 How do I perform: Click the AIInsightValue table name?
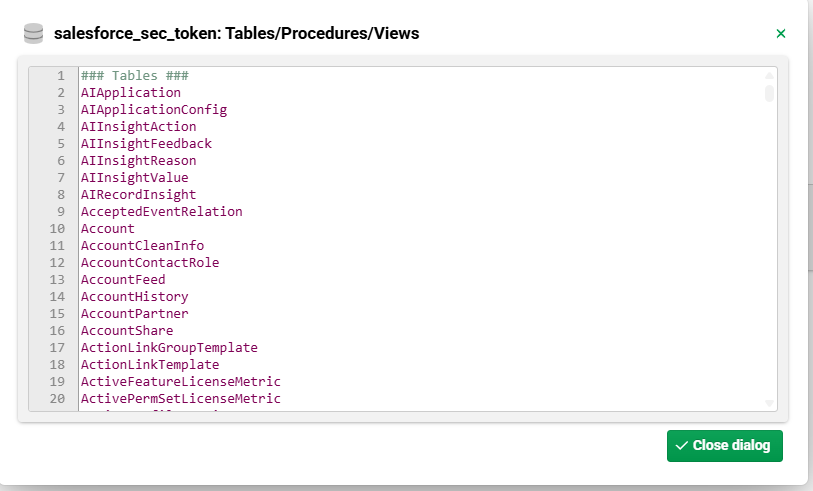(x=135, y=178)
